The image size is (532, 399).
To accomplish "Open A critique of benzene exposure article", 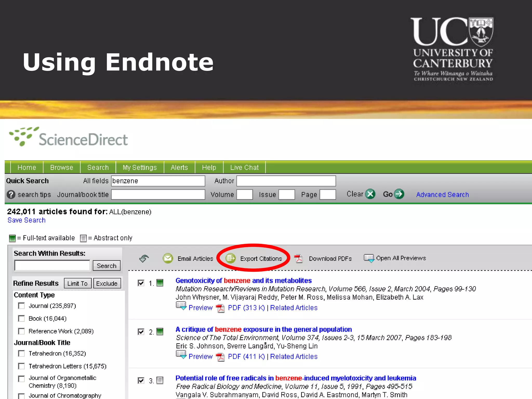I will click(264, 329).
